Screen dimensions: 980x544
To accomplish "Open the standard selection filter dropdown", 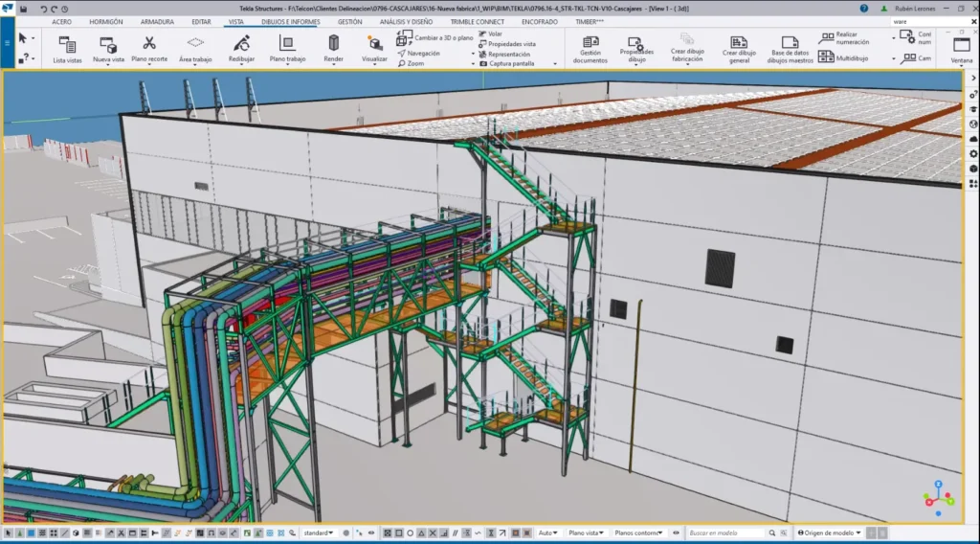I will (318, 533).
